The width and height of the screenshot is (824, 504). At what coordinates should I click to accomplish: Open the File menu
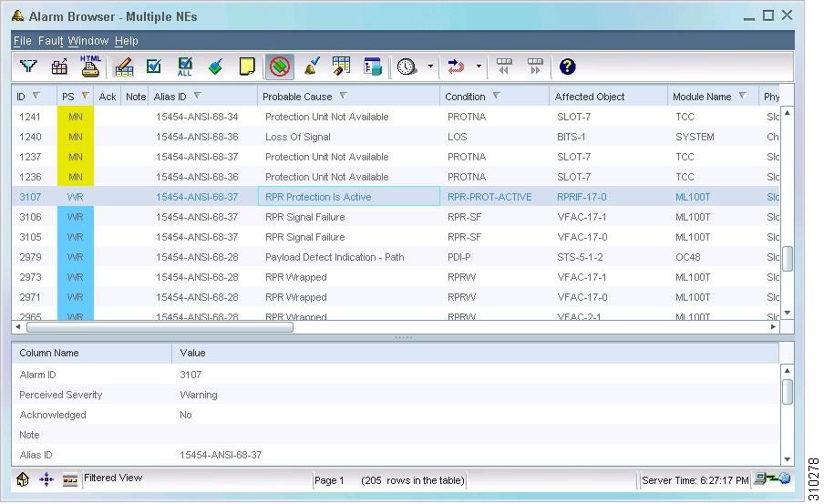point(23,40)
